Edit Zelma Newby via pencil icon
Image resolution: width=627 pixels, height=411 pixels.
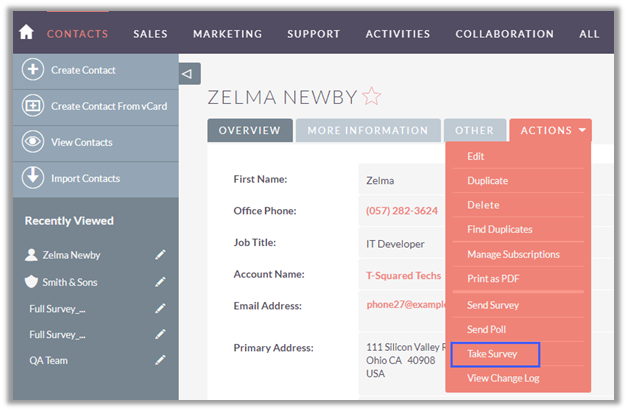click(160, 255)
